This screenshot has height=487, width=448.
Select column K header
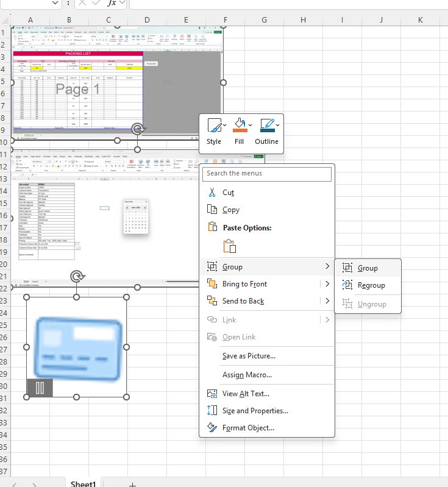[x=420, y=20]
